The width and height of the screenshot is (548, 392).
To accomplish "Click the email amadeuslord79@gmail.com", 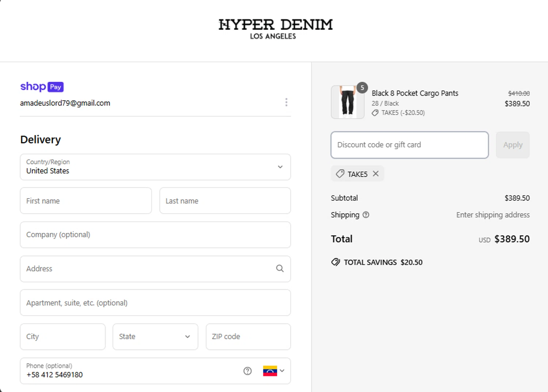I will pos(65,103).
